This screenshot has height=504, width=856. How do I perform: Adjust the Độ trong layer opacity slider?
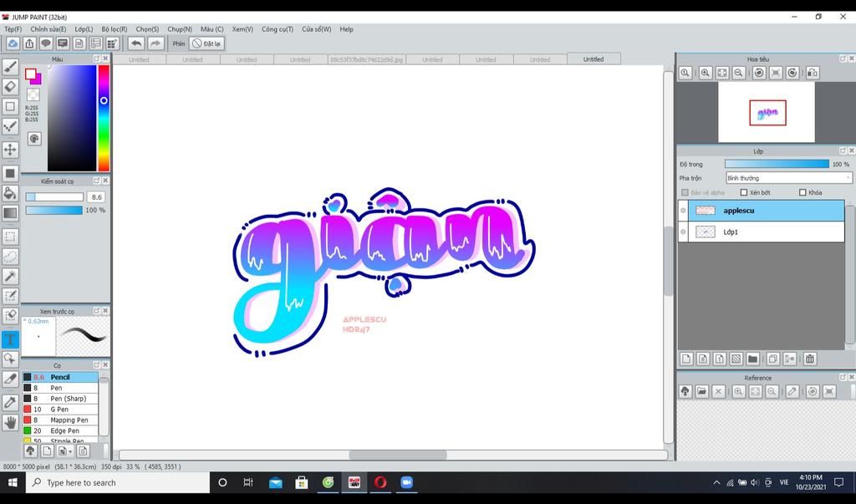777,164
